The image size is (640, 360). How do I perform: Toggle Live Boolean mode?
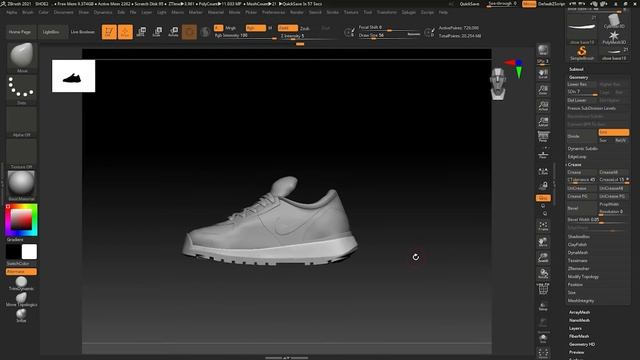[82, 32]
